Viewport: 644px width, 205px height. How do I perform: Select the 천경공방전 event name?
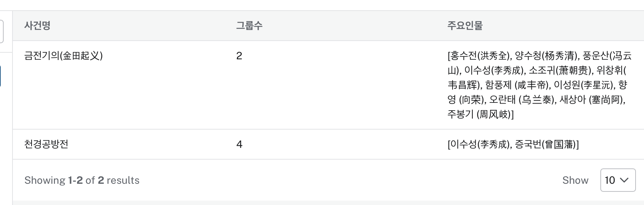click(46, 144)
